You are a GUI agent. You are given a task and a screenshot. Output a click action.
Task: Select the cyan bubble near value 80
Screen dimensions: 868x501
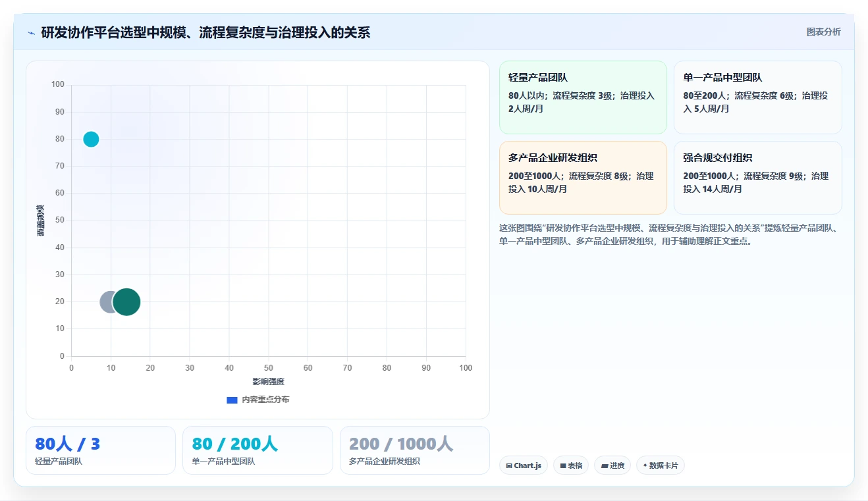(91, 139)
